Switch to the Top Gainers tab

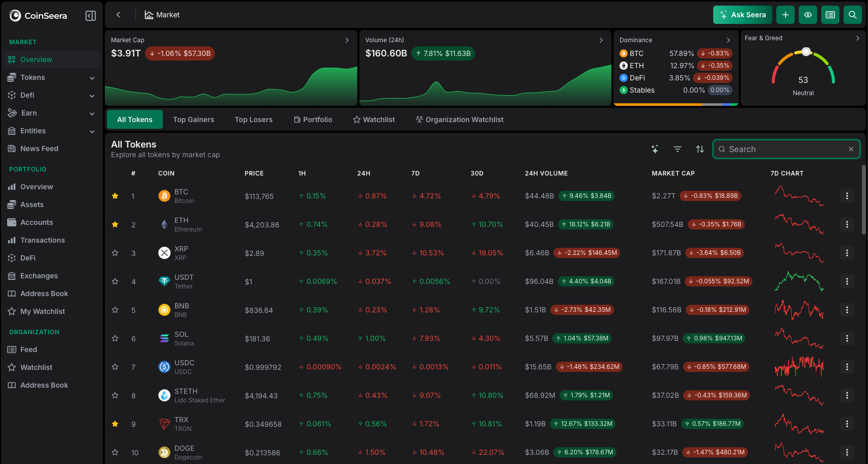pos(193,120)
